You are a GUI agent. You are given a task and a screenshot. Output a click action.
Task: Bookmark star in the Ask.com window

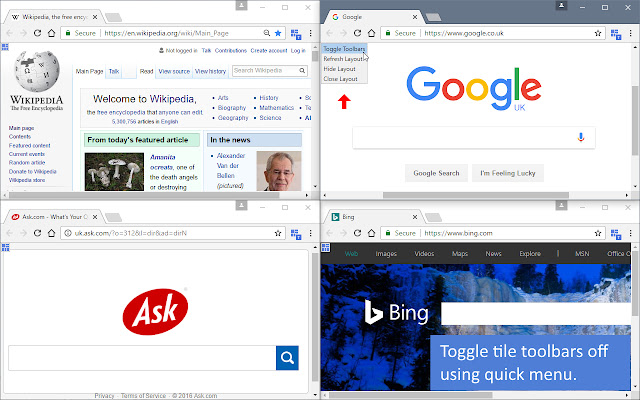pos(278,233)
